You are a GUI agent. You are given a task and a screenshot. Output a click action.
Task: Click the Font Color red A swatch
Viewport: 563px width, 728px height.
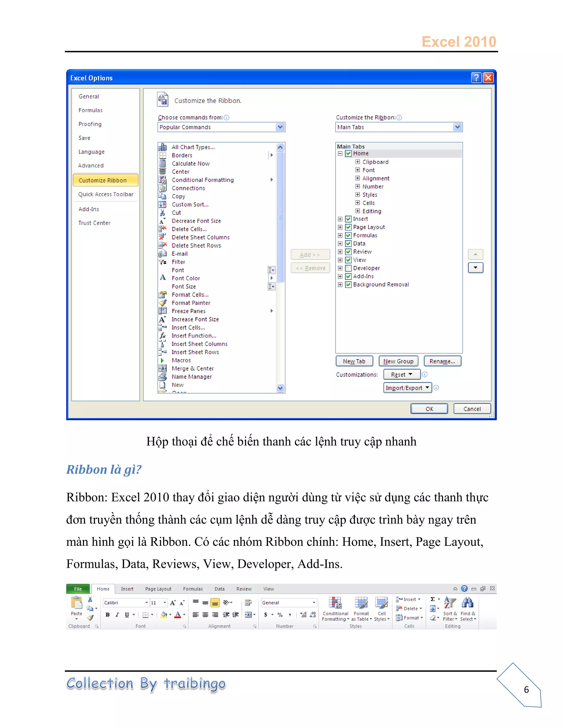[x=178, y=615]
